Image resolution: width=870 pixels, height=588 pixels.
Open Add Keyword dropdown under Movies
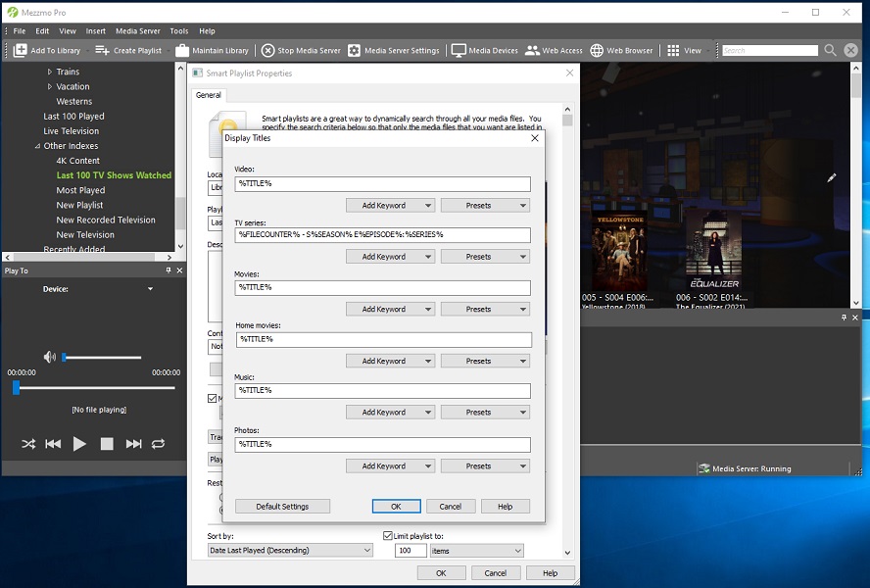(x=390, y=310)
